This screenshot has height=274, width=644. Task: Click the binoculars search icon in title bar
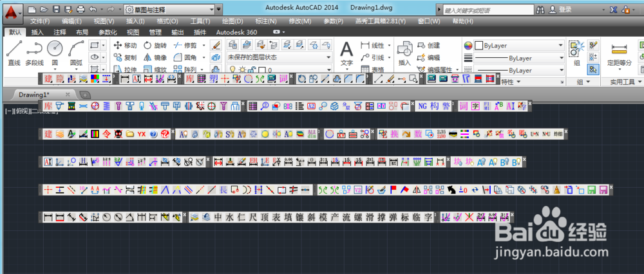tap(540, 9)
